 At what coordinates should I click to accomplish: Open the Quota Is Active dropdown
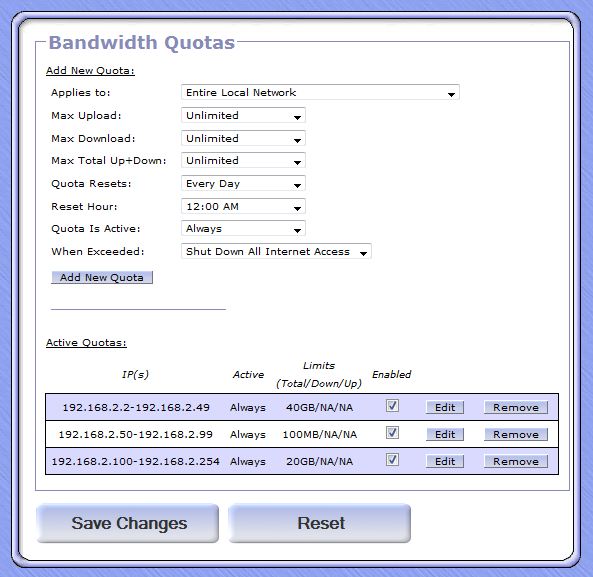[243, 229]
